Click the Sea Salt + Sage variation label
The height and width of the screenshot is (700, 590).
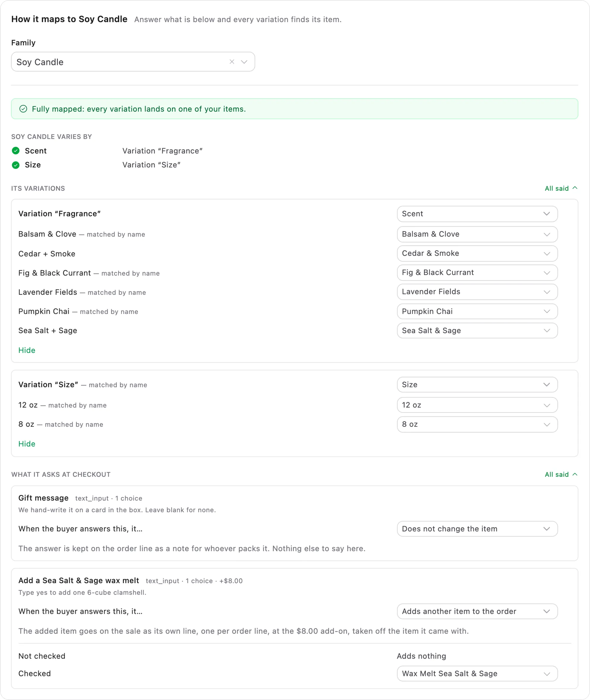click(x=48, y=331)
